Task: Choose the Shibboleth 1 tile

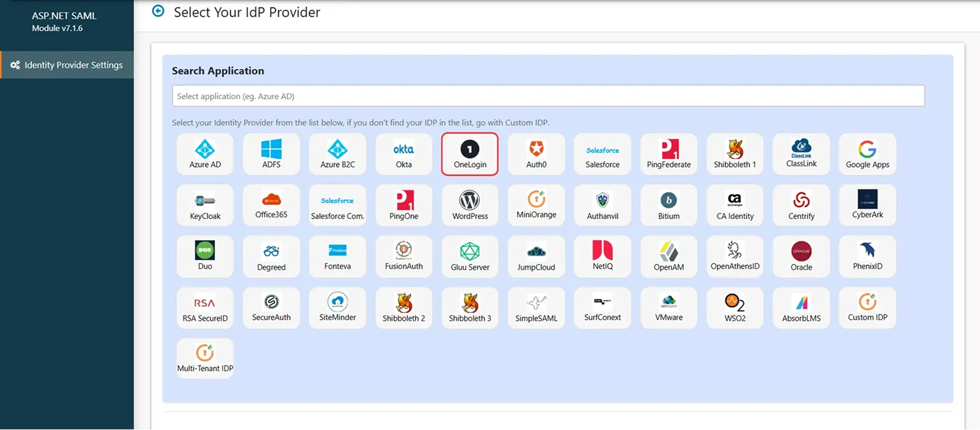Action: pyautogui.click(x=735, y=155)
